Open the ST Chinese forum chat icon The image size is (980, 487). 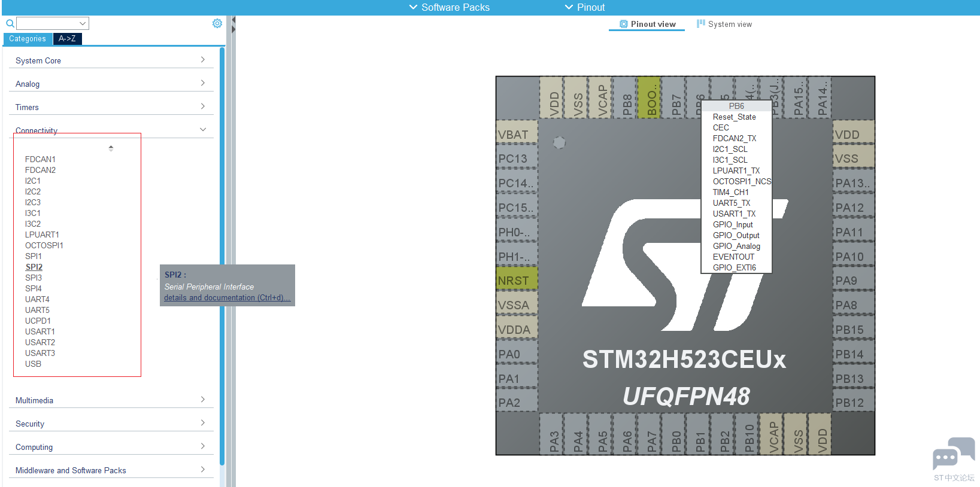954,453
